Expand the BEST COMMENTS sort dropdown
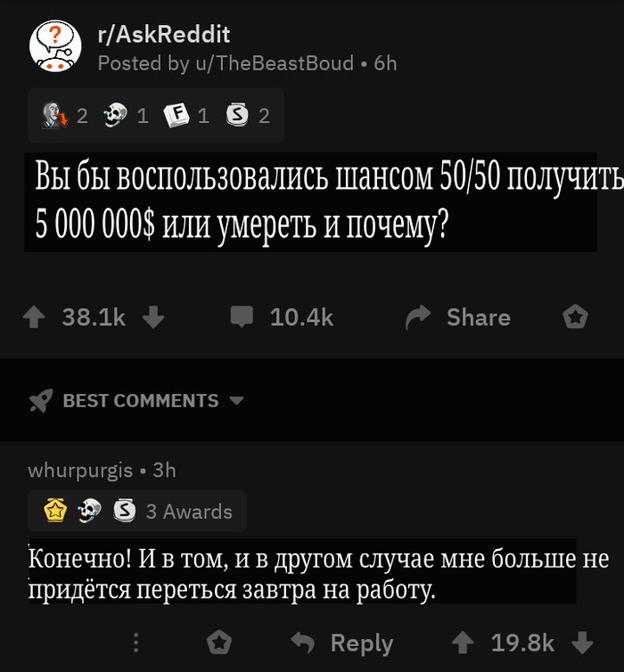Viewport: 624px width, 672px height. tap(236, 401)
